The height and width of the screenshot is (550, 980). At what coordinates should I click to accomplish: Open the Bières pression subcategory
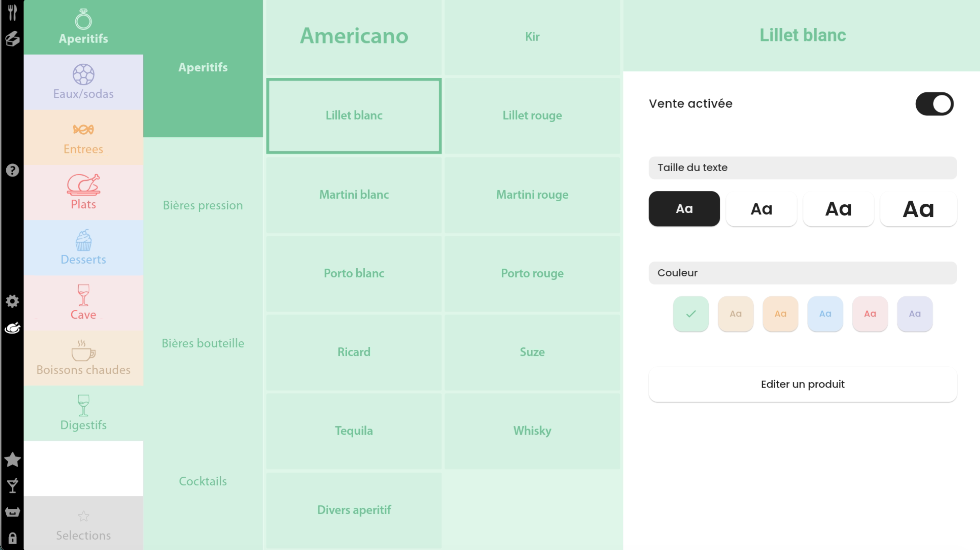(x=203, y=205)
